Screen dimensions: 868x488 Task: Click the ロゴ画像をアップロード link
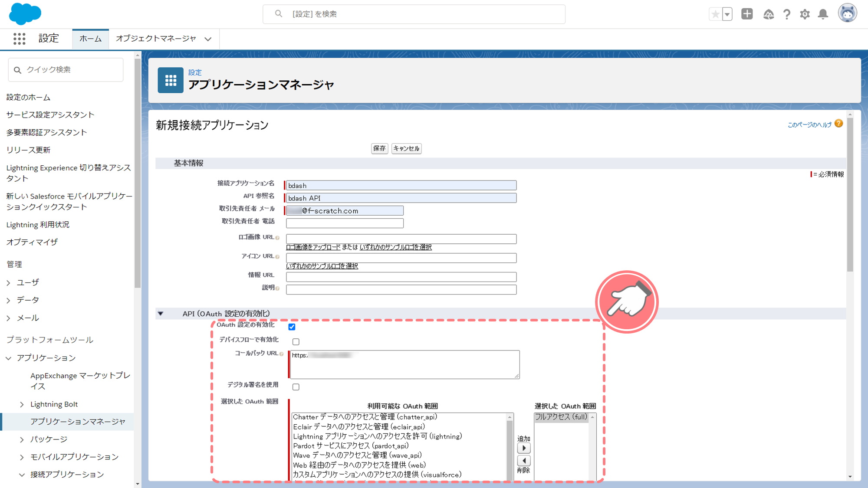click(x=313, y=247)
